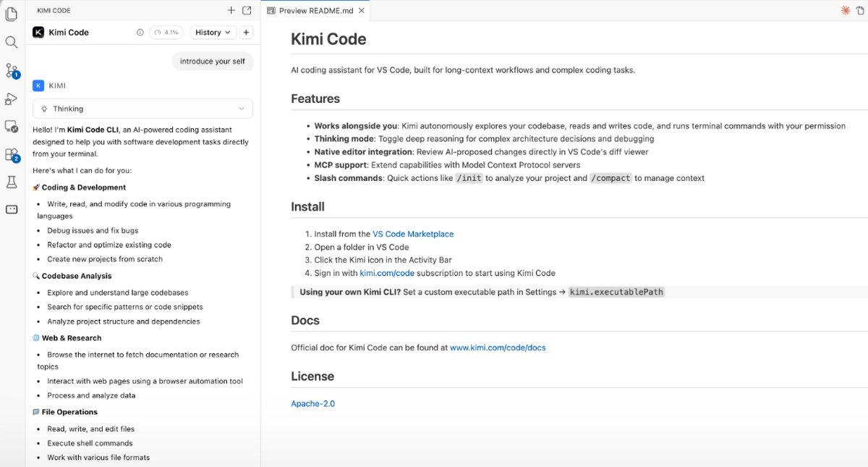Open the Search view in the activity bar
This screenshot has height=467, width=868.
point(12,42)
